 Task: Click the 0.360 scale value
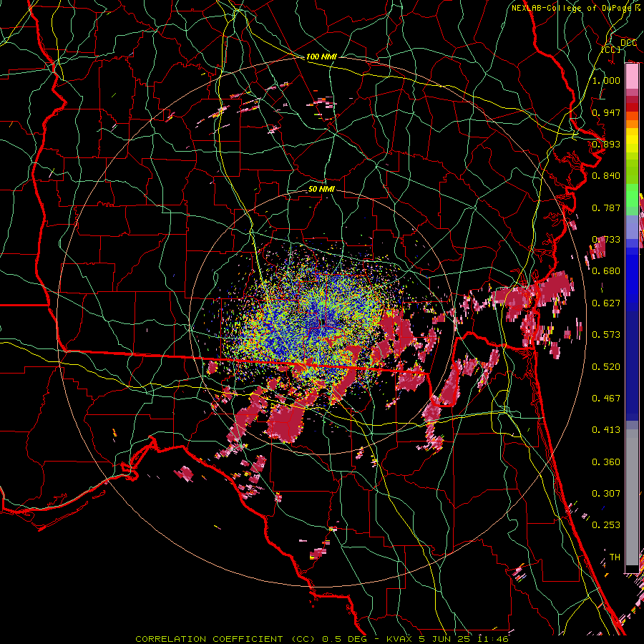606,462
